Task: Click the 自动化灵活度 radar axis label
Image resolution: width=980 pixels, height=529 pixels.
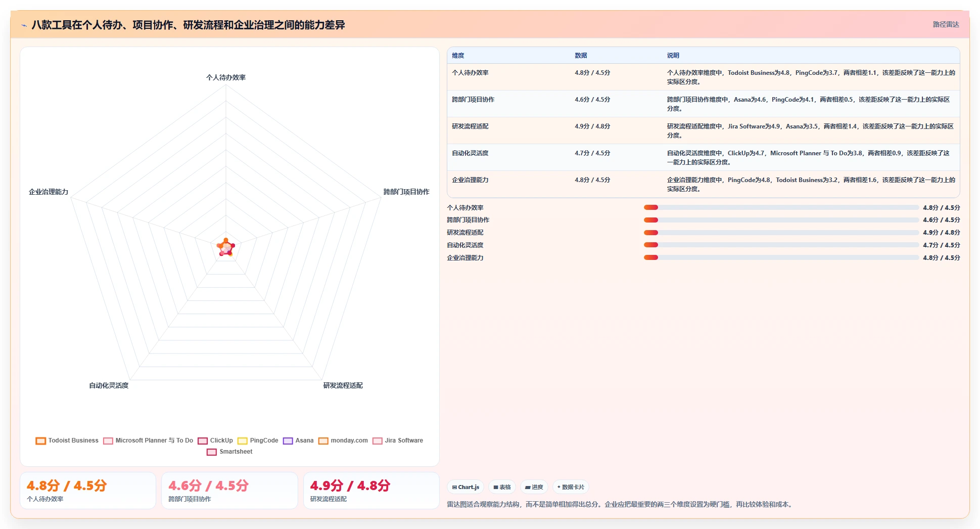Action: pyautogui.click(x=109, y=385)
